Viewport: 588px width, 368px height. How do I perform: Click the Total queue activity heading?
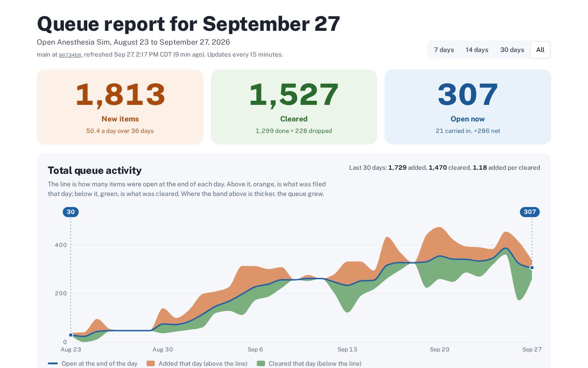click(95, 171)
